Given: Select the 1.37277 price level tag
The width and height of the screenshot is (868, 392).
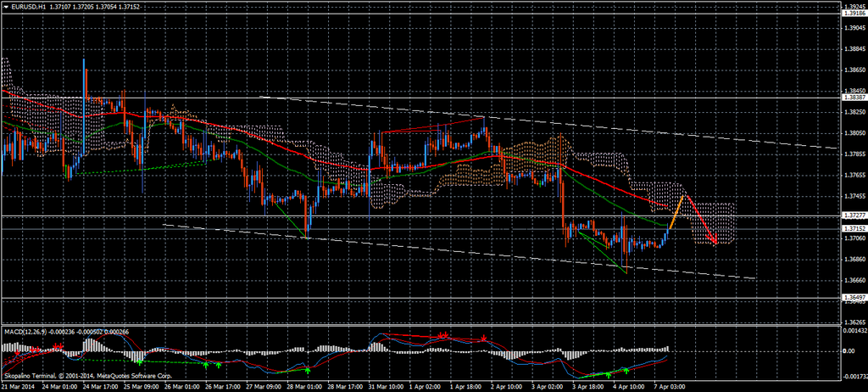Looking at the screenshot, I should 854,216.
